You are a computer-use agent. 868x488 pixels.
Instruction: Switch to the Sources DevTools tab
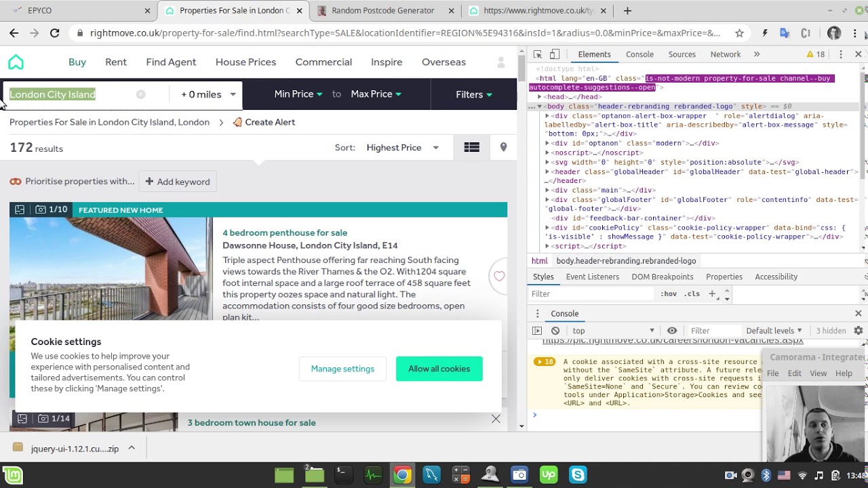682,54
